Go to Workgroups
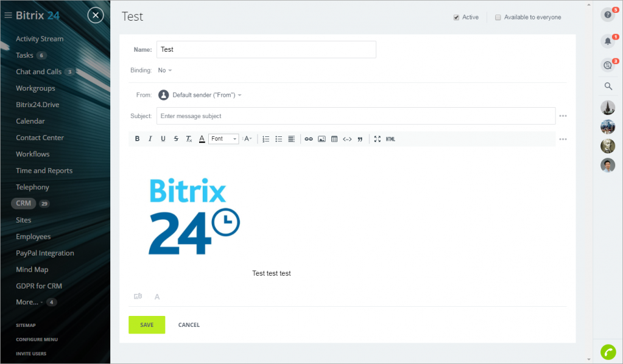The width and height of the screenshot is (623, 364). (x=35, y=88)
